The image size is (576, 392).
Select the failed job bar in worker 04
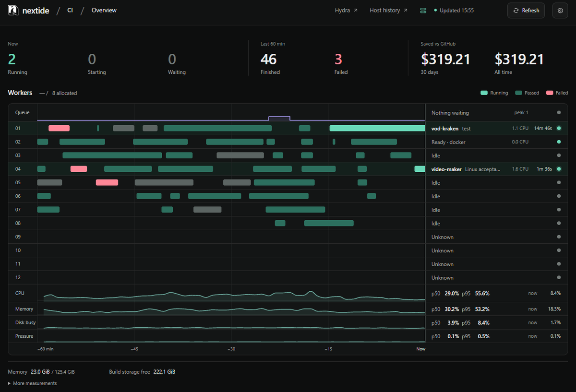79,169
